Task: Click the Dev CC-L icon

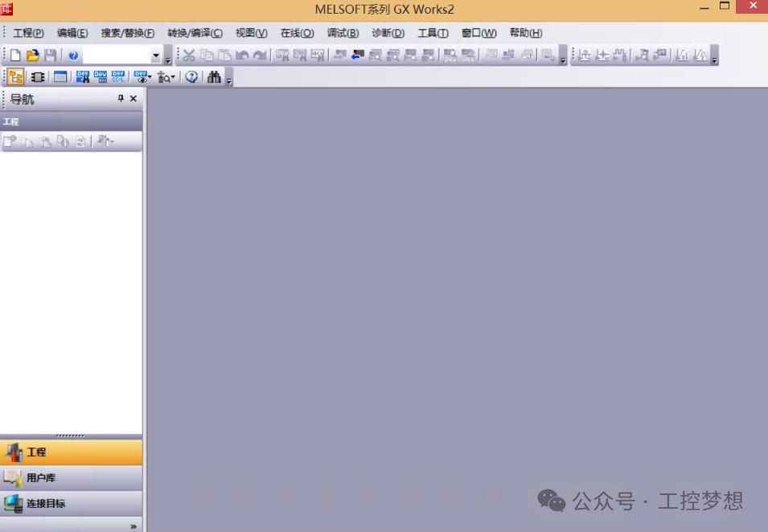Action: 118,77
